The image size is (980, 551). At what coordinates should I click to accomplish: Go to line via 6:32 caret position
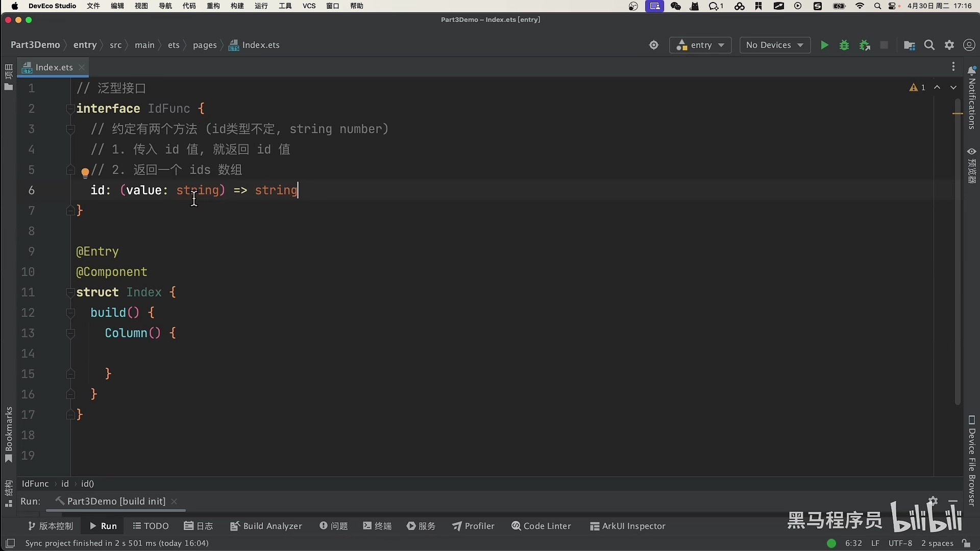click(x=853, y=543)
